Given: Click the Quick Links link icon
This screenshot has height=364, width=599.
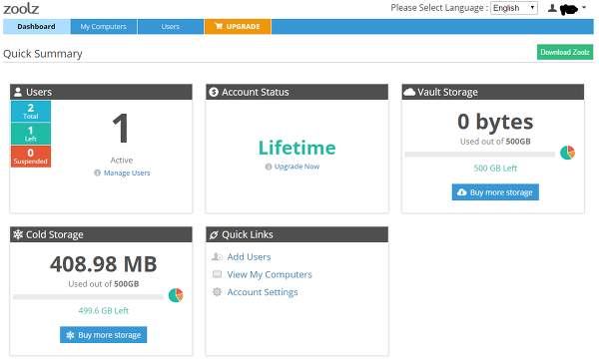Looking at the screenshot, I should [214, 234].
